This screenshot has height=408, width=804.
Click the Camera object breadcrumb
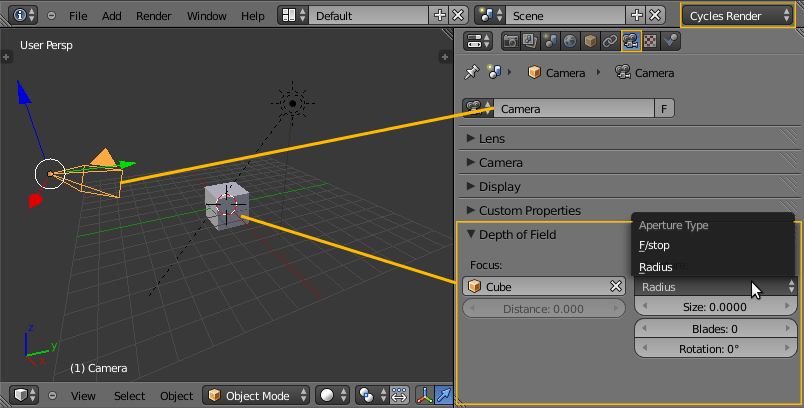coord(556,73)
